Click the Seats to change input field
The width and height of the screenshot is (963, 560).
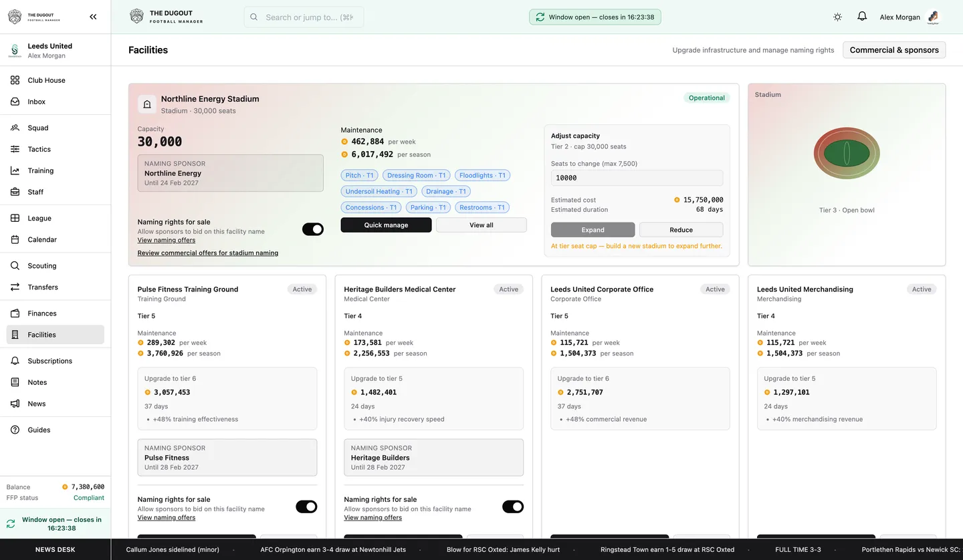tap(637, 178)
